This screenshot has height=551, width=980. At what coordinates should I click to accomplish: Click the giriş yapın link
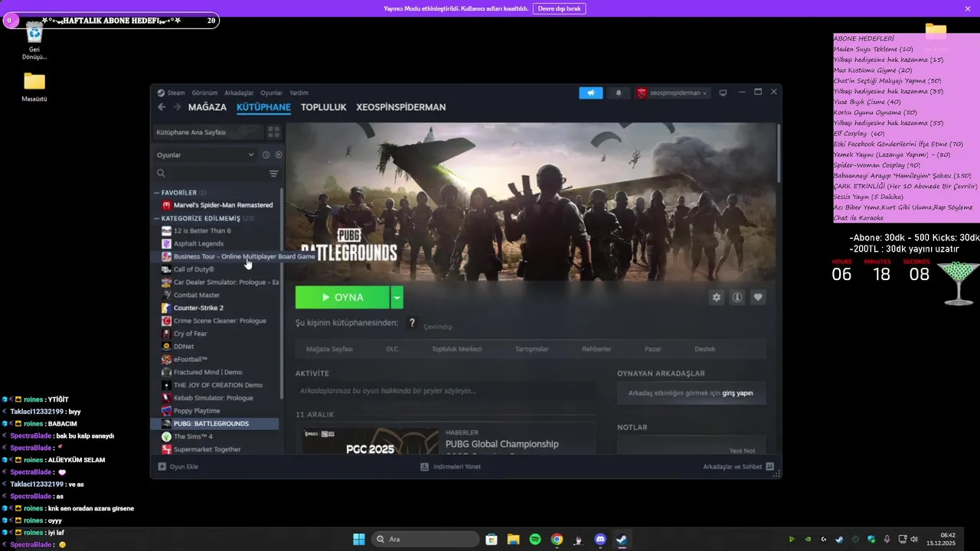pos(737,393)
